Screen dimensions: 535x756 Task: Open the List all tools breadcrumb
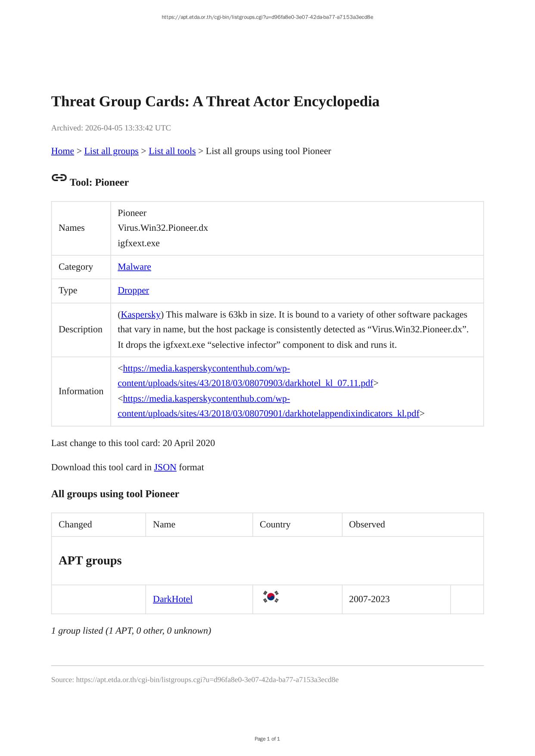[172, 151]
